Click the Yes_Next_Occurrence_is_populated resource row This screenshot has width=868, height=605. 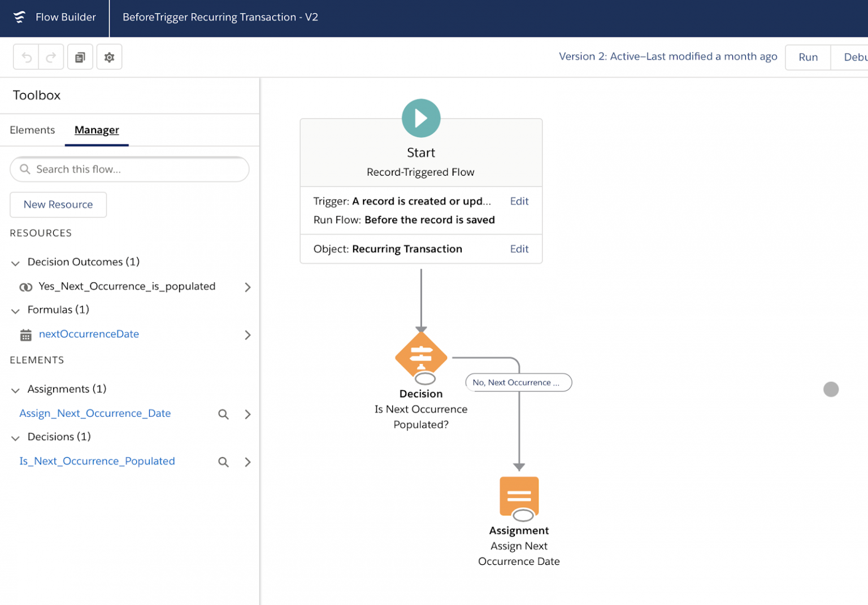click(x=129, y=286)
